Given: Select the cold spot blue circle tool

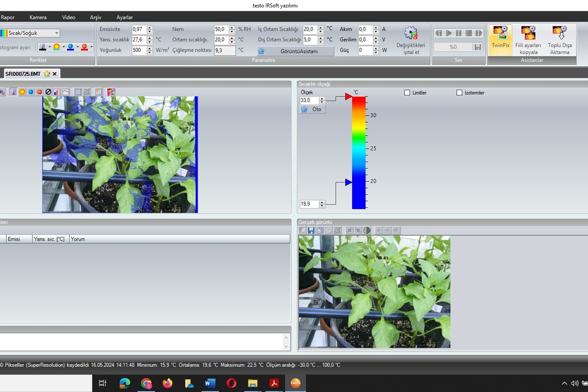Looking at the screenshot, I should 31,92.
